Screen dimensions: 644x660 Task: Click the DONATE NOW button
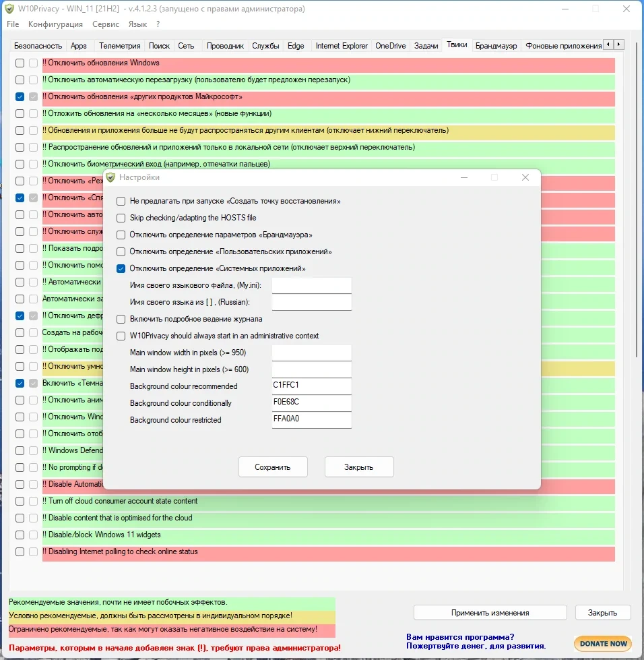point(603,644)
